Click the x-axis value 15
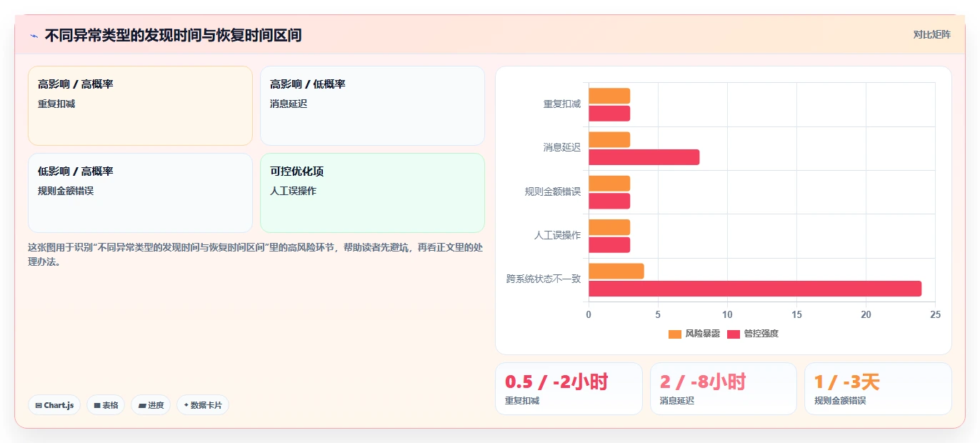The width and height of the screenshot is (980, 443). pyautogui.click(x=796, y=314)
